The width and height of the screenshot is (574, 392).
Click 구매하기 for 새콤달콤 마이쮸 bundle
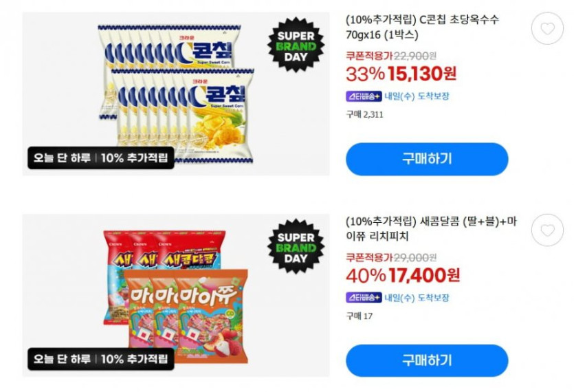[x=427, y=360]
